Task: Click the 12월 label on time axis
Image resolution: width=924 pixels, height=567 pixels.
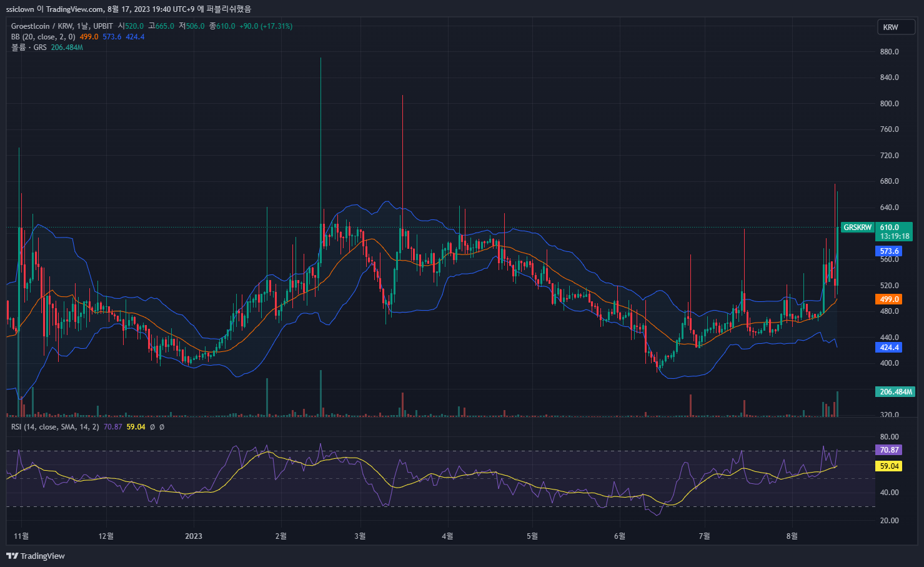Action: [x=106, y=536]
